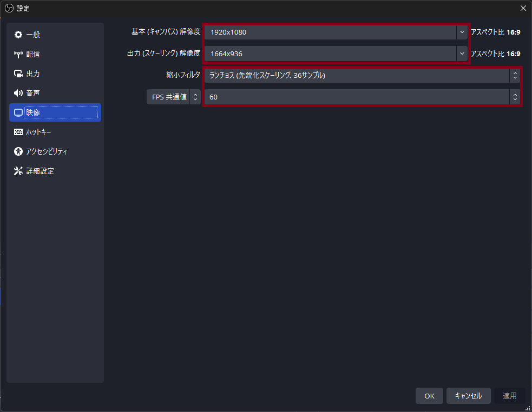The width and height of the screenshot is (532, 412).
Task: Switch to the 配信 settings tab
Action: 33,54
